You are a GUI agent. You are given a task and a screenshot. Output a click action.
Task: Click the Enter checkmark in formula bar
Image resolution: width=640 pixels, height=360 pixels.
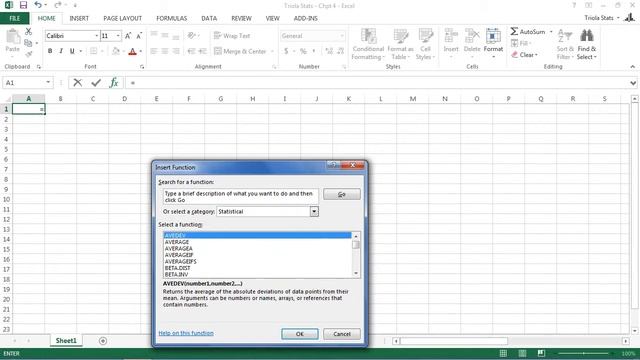pos(96,83)
